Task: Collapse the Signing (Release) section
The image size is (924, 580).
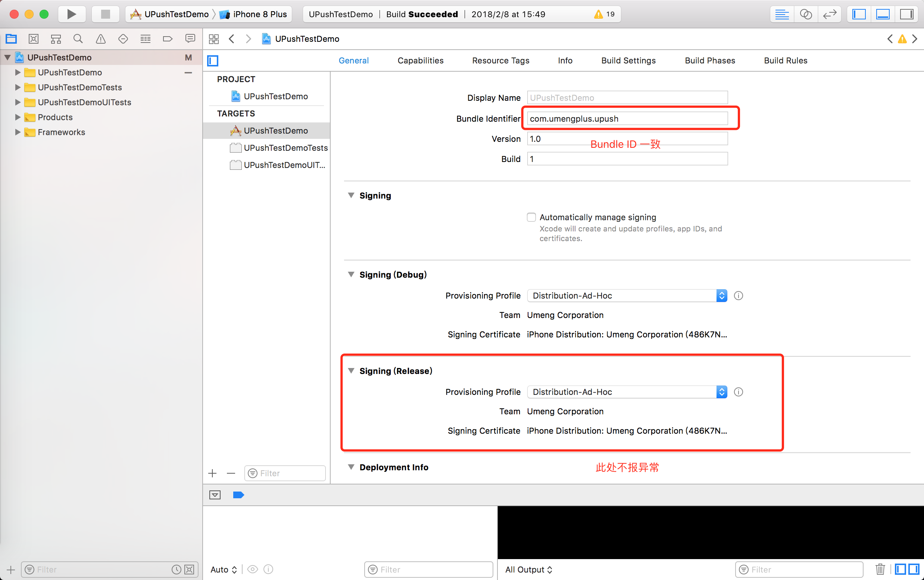Action: click(351, 371)
